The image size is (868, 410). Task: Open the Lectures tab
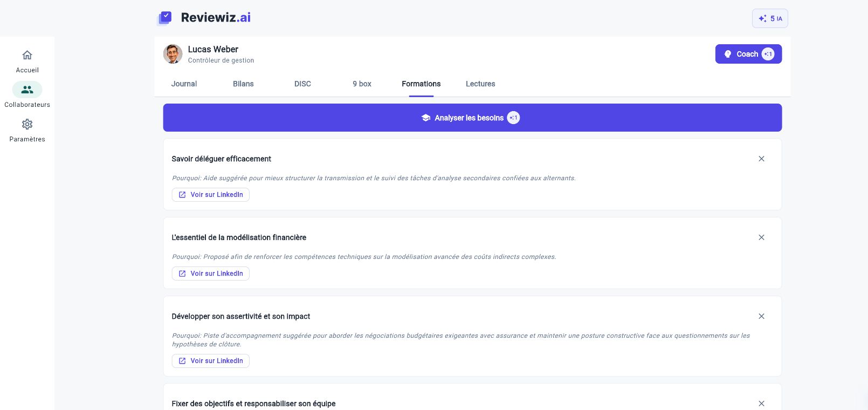(480, 84)
